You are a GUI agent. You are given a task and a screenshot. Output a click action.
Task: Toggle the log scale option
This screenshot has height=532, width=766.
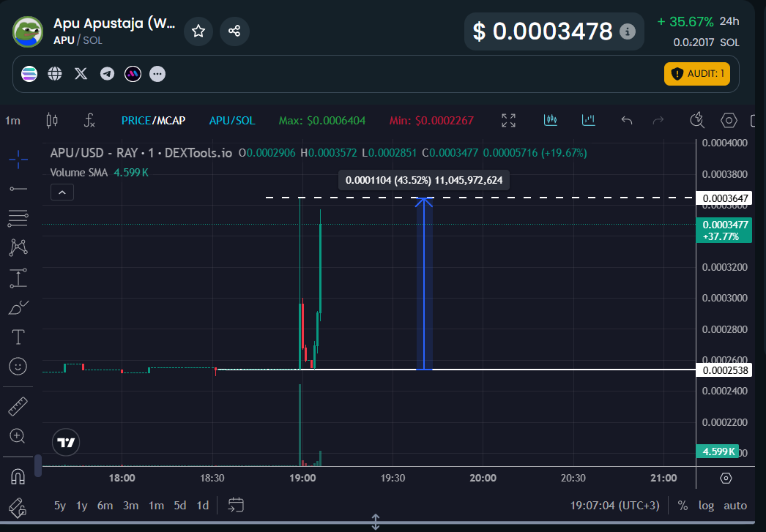point(706,506)
